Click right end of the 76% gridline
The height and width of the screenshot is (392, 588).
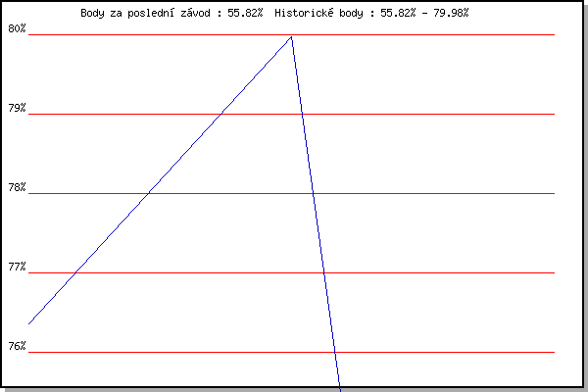[554, 352]
